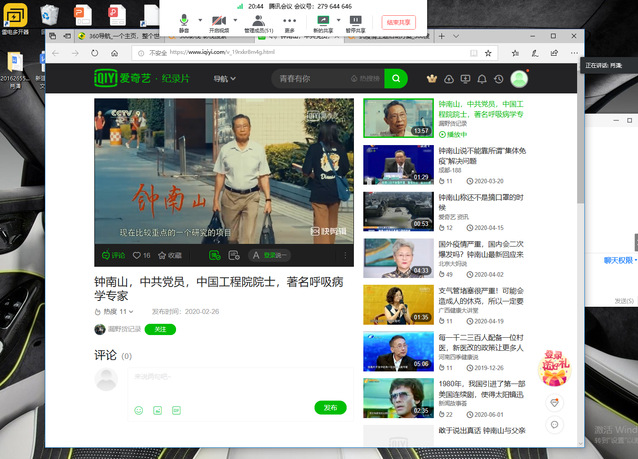Expand the iQIYI 导航 navigation dropdown

point(224,78)
